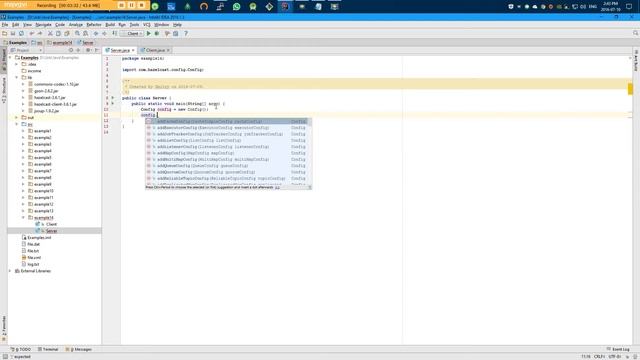This screenshot has height=360, width=640.
Task: Click the run gutter arrow beside class Server
Action: coord(113,98)
